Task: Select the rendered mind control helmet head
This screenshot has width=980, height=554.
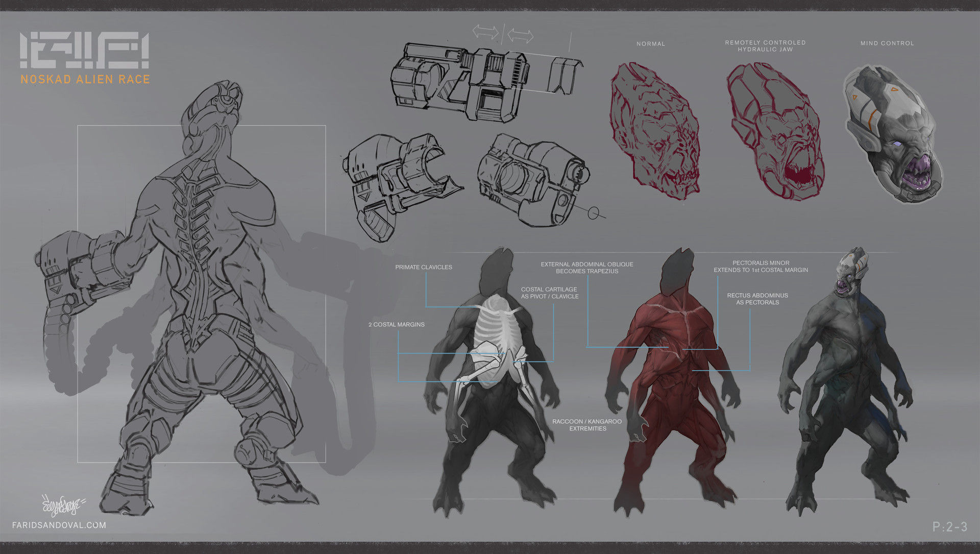Action: coord(893,134)
